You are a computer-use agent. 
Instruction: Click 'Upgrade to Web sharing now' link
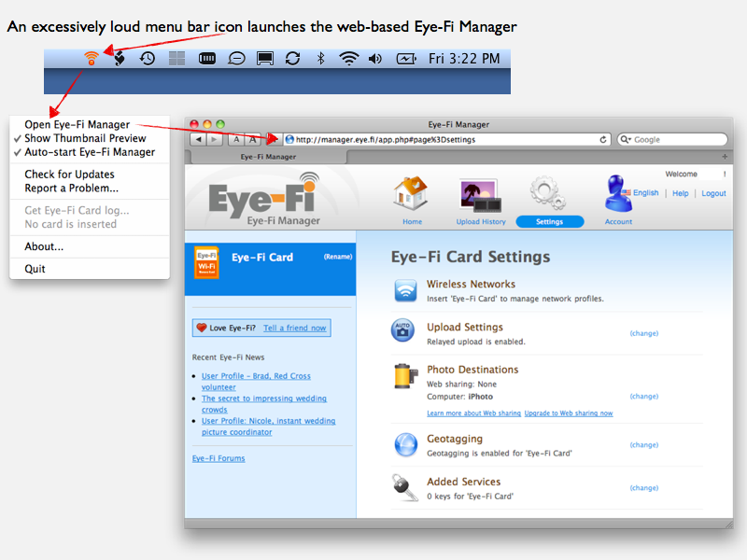coord(569,413)
